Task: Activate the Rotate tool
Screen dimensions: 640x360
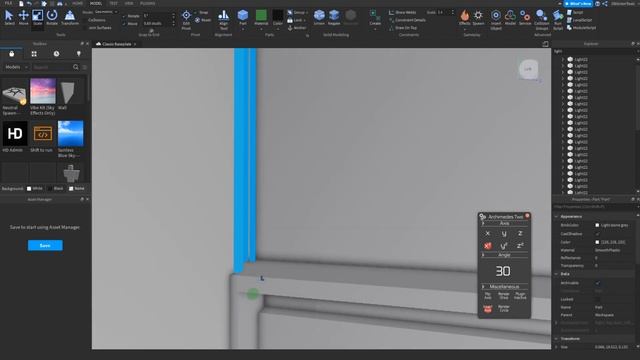Action: (x=52, y=17)
